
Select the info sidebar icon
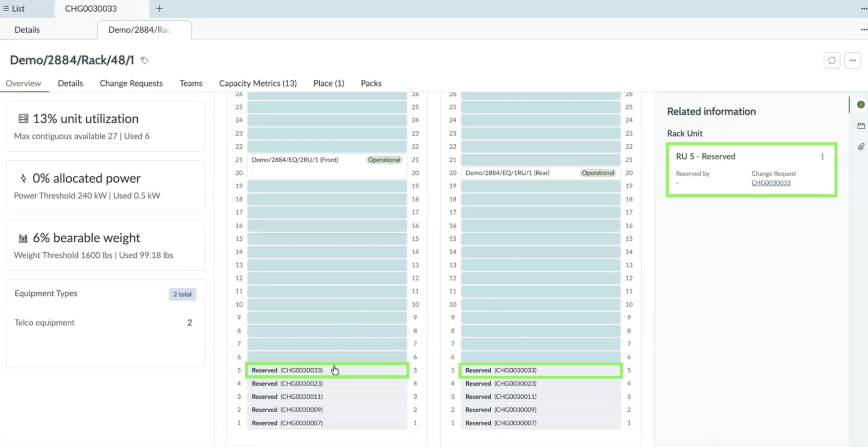(x=861, y=104)
